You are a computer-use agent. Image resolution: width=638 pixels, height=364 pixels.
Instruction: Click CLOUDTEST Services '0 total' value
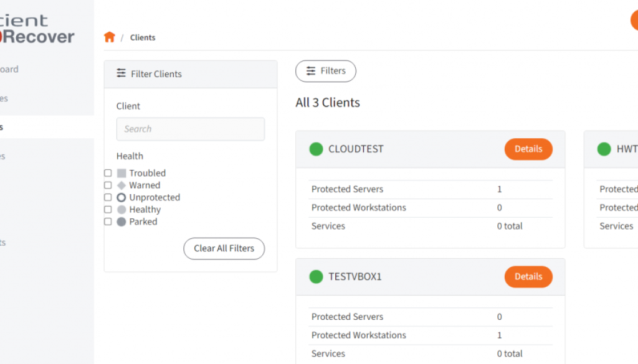[x=510, y=226]
